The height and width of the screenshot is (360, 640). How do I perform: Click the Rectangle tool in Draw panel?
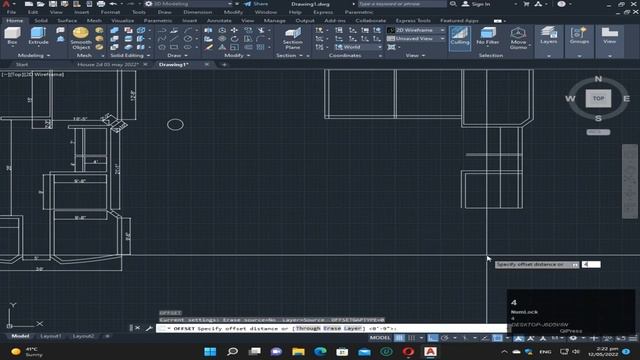tap(174, 47)
